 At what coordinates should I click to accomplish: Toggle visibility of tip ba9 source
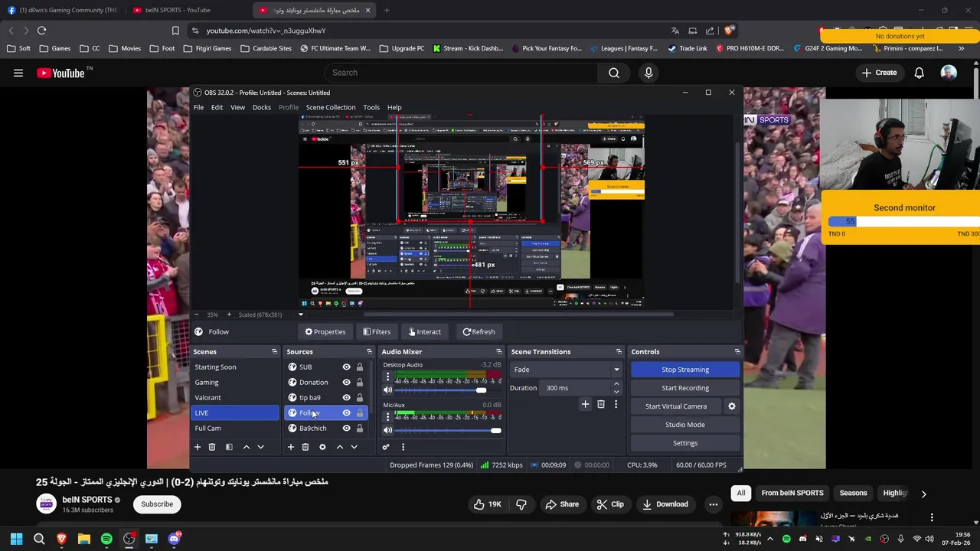click(x=346, y=398)
